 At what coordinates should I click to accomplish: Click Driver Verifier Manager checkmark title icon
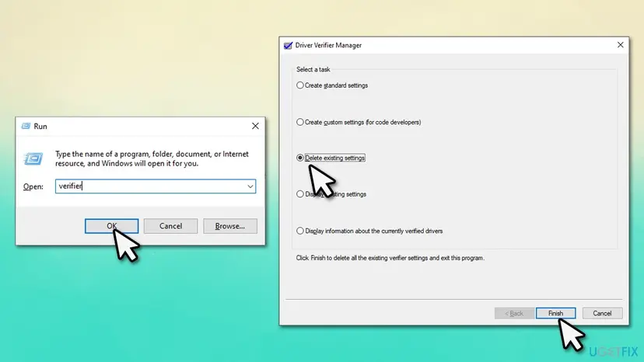(289, 45)
